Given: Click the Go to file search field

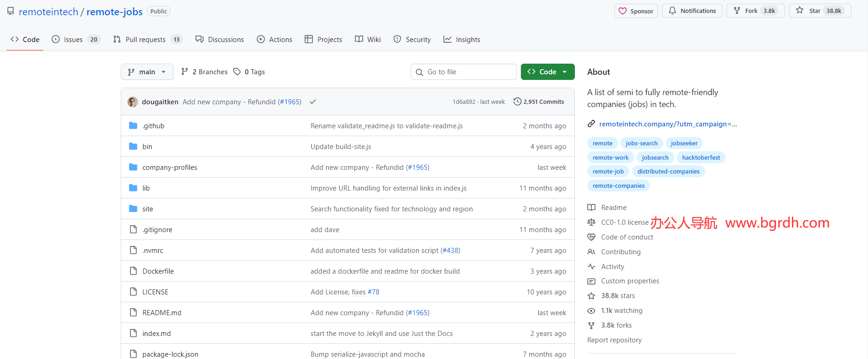Looking at the screenshot, I should click(463, 72).
